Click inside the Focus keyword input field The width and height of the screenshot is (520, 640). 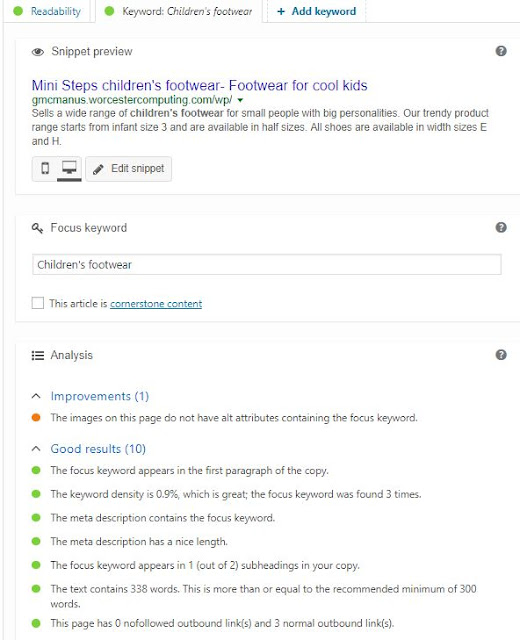(267, 264)
